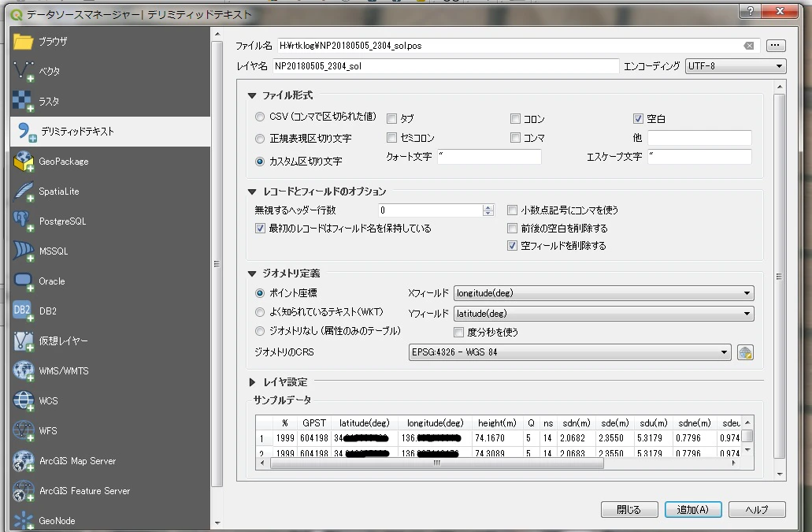Enable the tab (タブ) delimiter checkbox
The width and height of the screenshot is (812, 532).
coord(392,119)
